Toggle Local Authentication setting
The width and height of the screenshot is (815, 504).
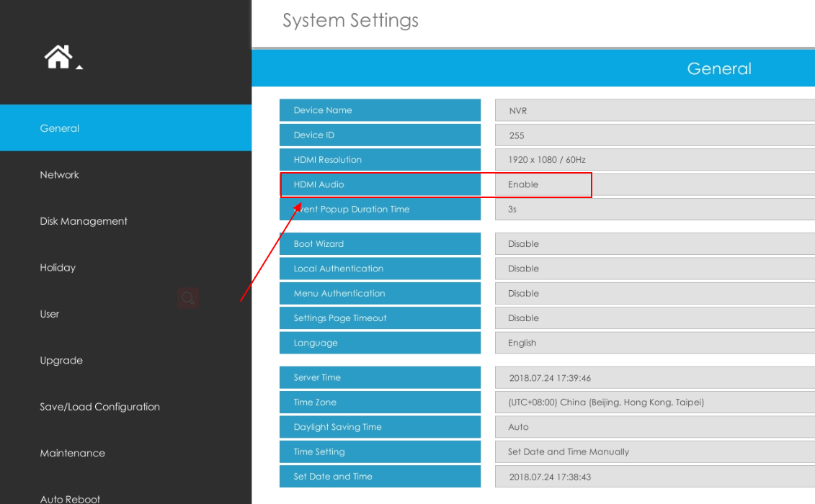tap(654, 269)
